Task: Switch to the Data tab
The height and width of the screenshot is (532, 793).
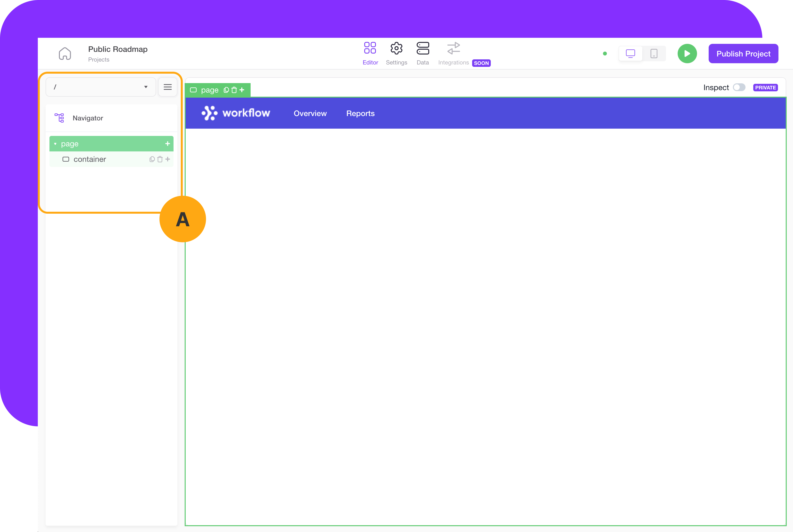Action: click(x=423, y=53)
